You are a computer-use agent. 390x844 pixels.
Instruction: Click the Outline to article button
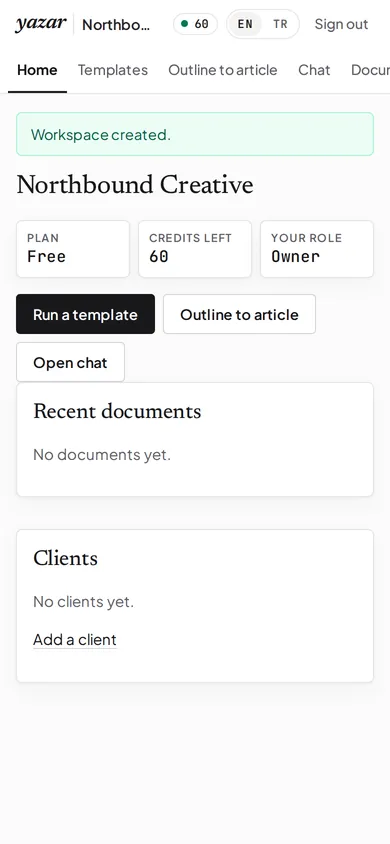tap(239, 314)
